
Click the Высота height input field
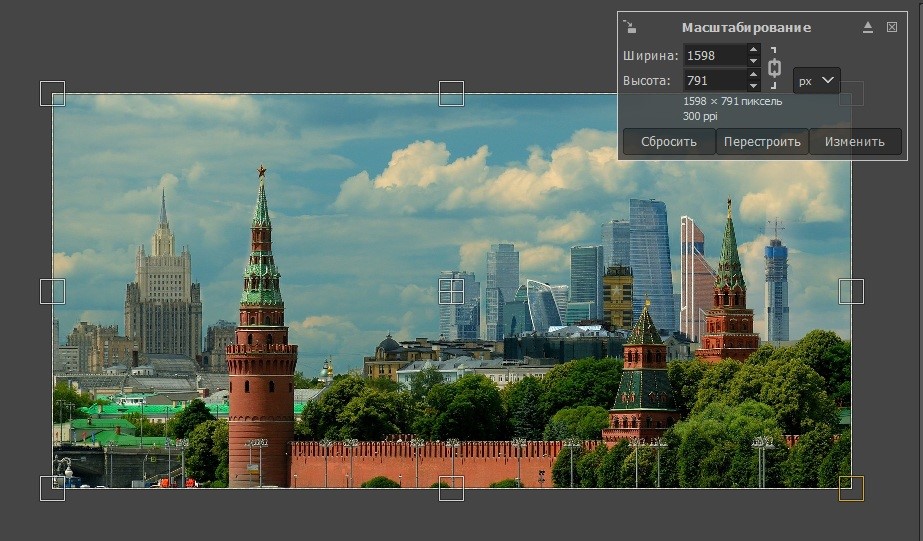[714, 81]
